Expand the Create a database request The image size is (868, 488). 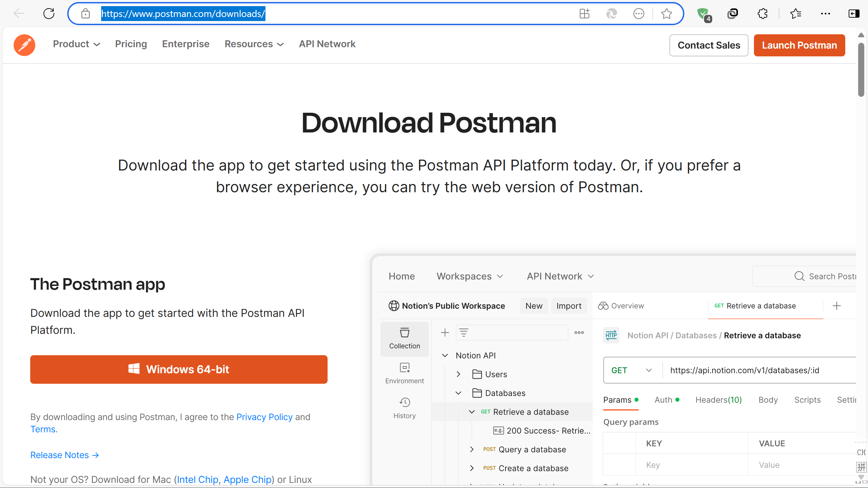472,468
